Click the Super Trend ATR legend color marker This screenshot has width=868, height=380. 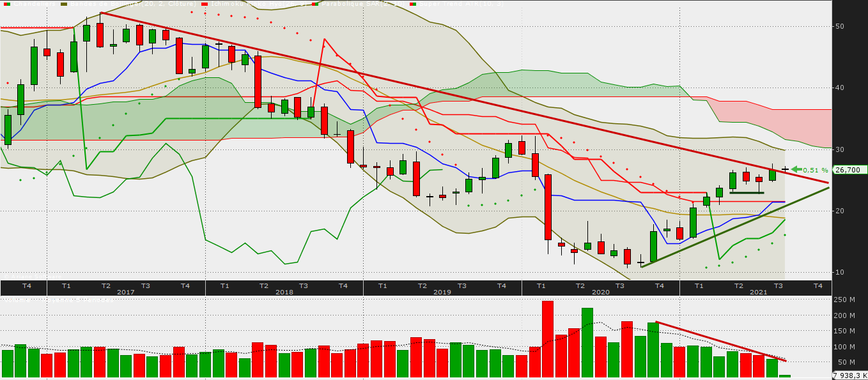tap(413, 3)
